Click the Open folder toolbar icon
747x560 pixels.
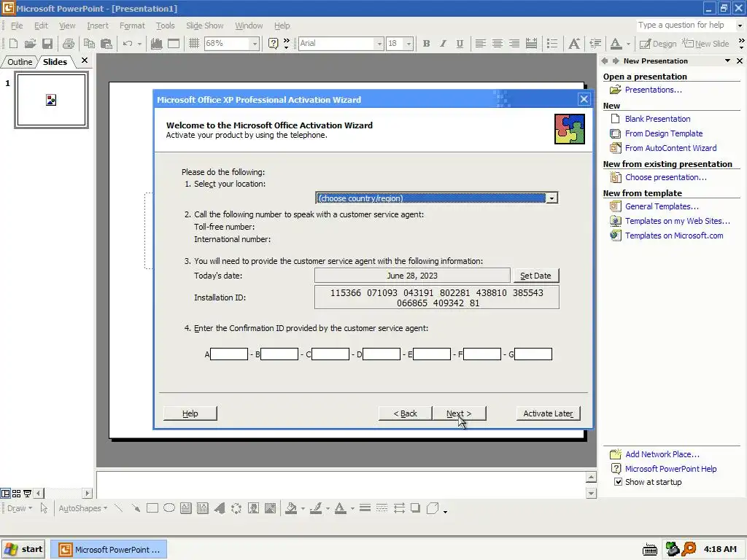[30, 43]
